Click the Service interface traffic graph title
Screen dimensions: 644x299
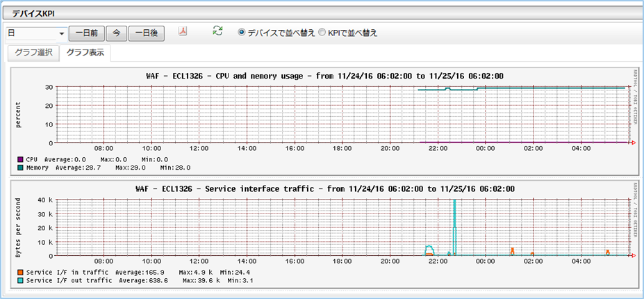click(x=325, y=189)
